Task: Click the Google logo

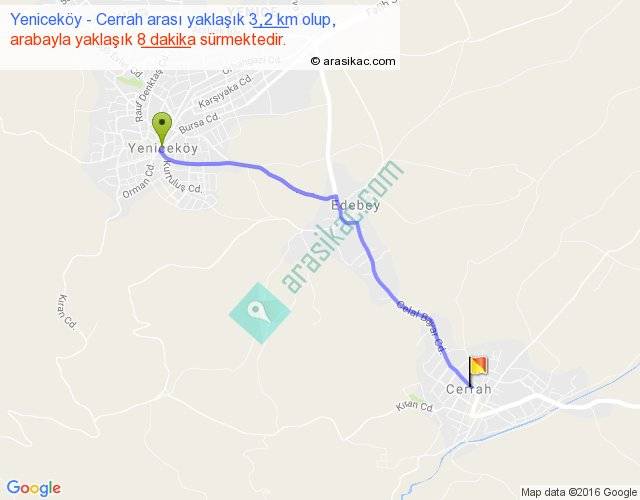Action: point(34,488)
